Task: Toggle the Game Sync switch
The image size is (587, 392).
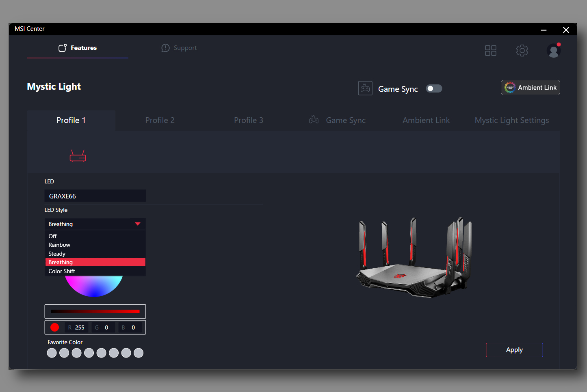Action: pos(434,88)
